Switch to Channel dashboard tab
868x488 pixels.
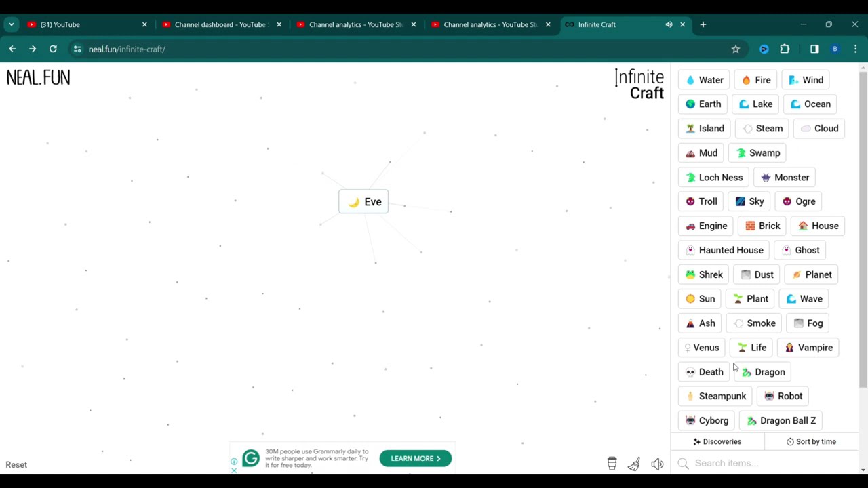coord(220,24)
